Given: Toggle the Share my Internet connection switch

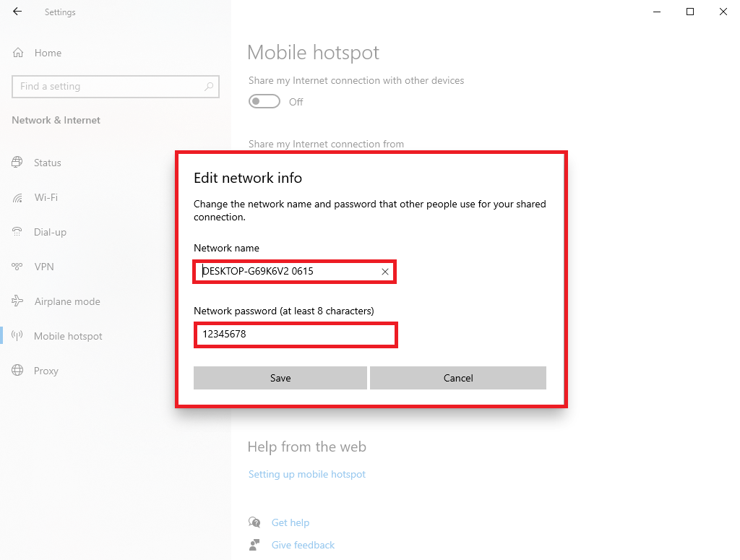Looking at the screenshot, I should pyautogui.click(x=264, y=102).
